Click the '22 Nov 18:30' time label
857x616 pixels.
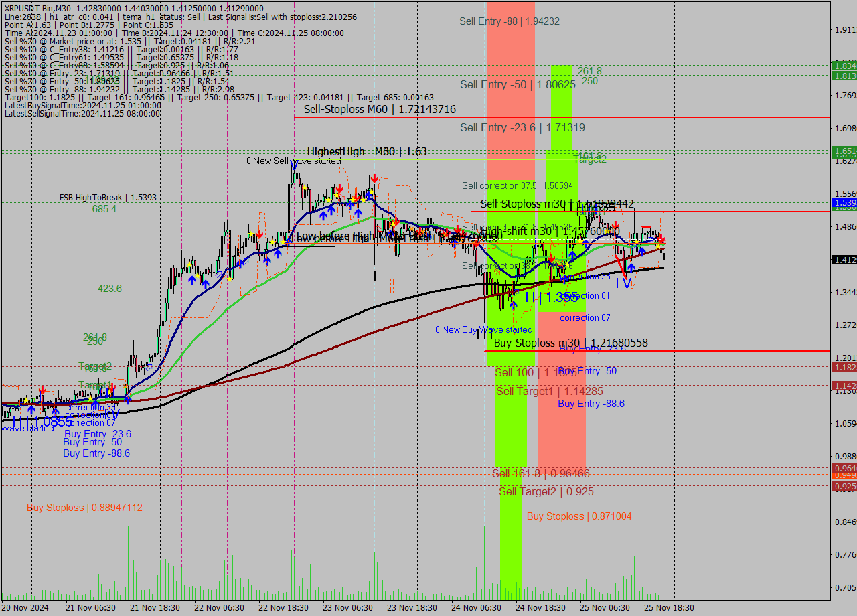click(283, 608)
